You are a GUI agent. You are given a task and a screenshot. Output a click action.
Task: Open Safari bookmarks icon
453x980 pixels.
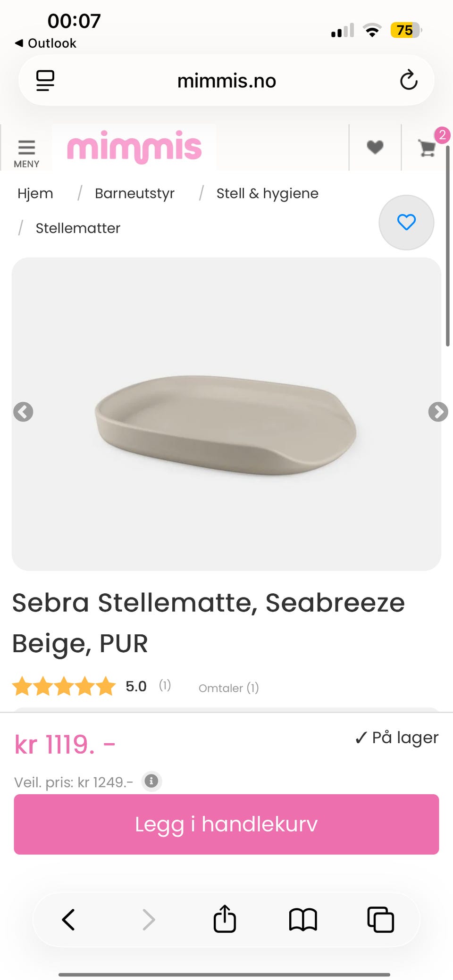point(303,920)
